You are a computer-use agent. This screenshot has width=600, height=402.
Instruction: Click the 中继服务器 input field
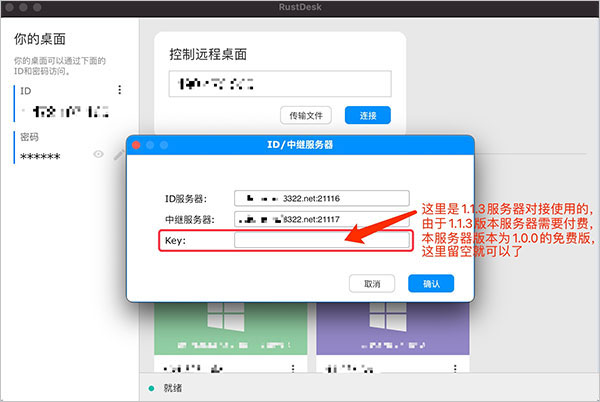click(321, 219)
